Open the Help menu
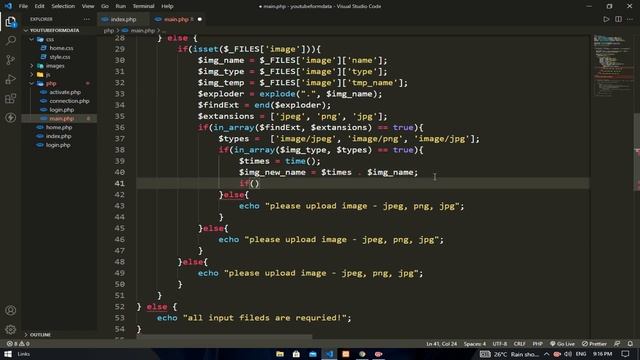This screenshot has height=360, width=640. pos(167,6)
